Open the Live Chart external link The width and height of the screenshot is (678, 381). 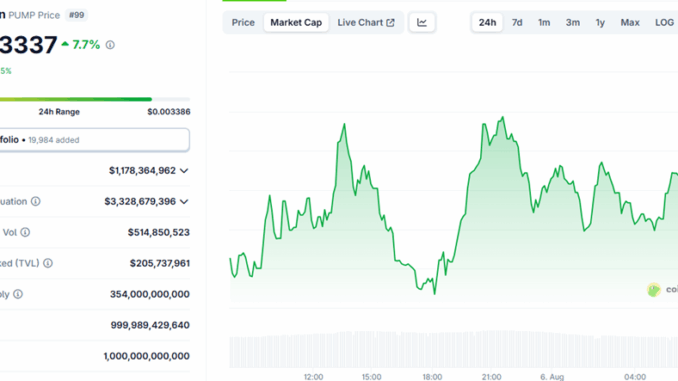[366, 22]
